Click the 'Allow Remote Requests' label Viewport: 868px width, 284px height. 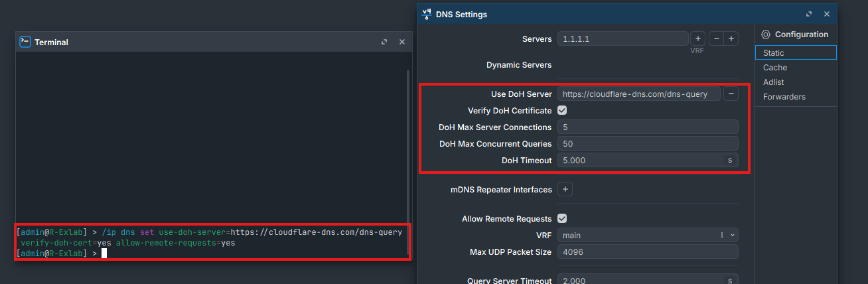(507, 218)
